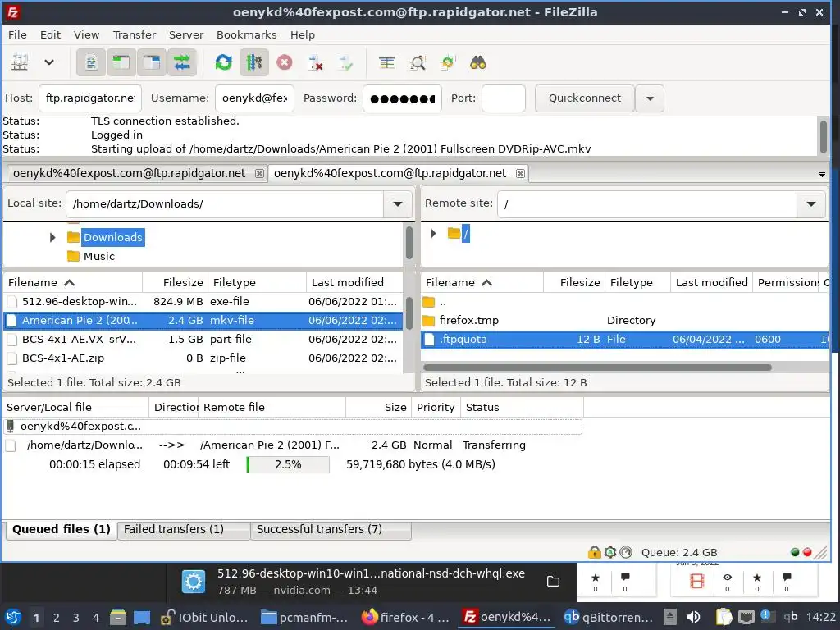Viewport: 840px width, 630px height.
Task: Expand the Downloads folder tree node
Action: tap(52, 237)
